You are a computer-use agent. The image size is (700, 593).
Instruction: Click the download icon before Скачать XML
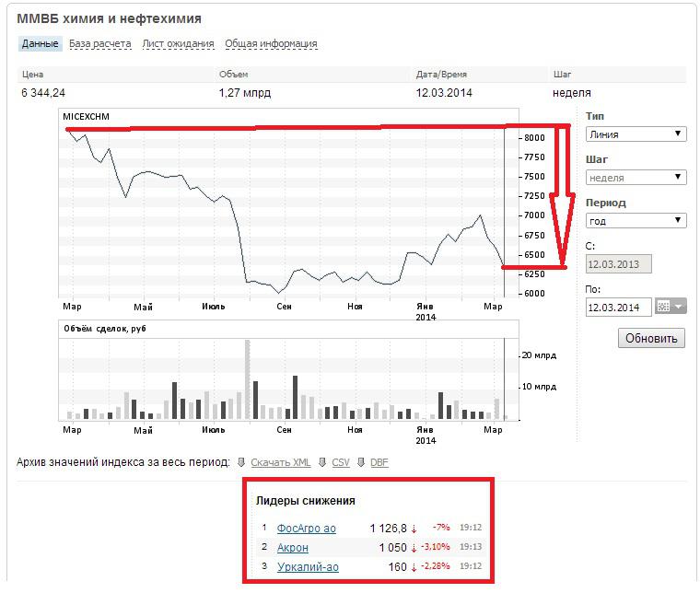(241, 462)
